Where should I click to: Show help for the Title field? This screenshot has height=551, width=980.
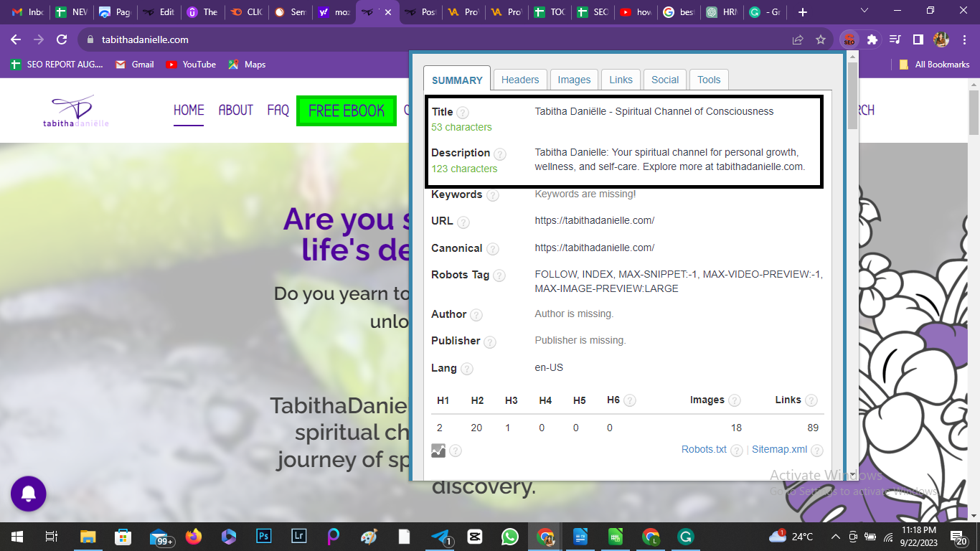click(x=463, y=113)
